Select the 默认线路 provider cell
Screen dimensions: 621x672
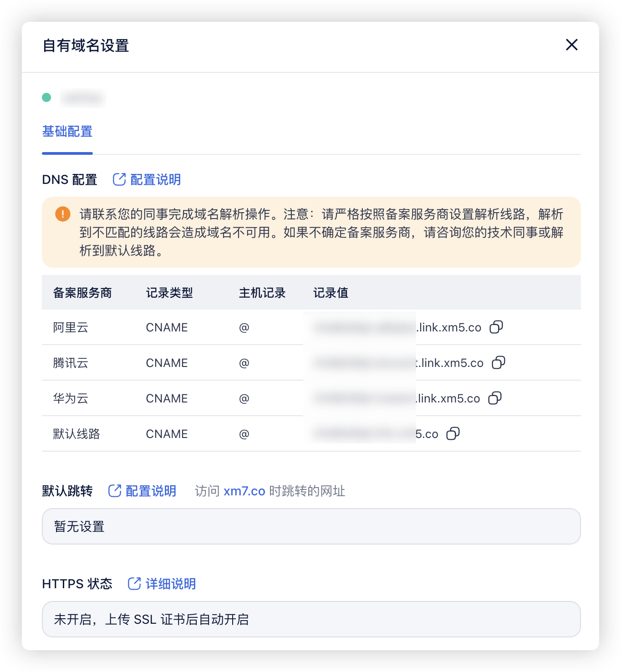point(76,434)
